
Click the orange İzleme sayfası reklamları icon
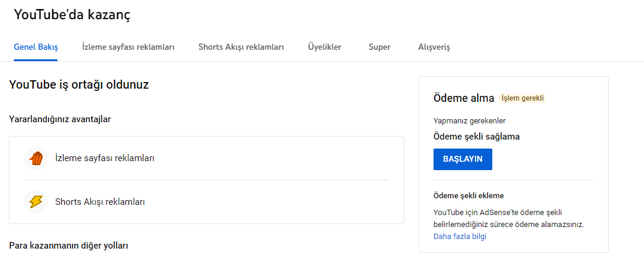coord(36,158)
